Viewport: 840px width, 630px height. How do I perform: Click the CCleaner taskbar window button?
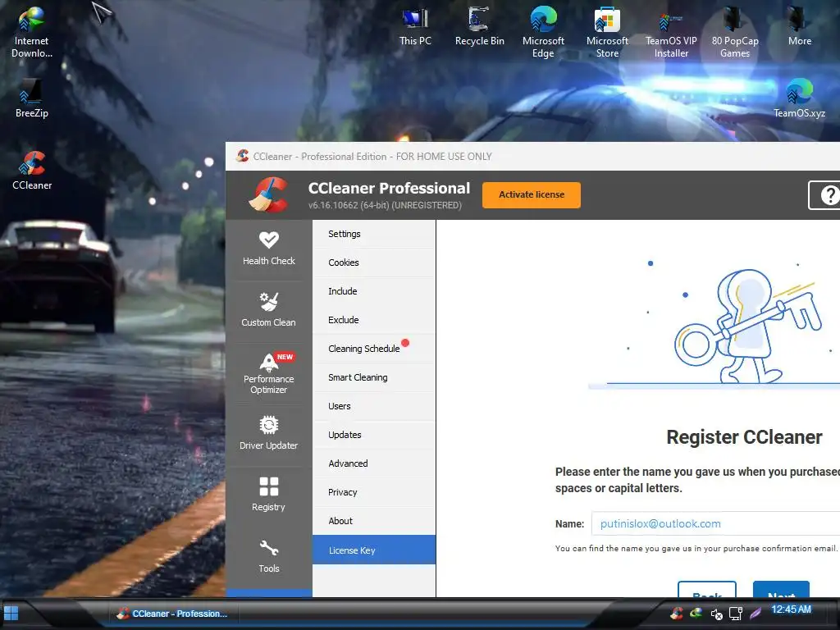pyautogui.click(x=172, y=614)
